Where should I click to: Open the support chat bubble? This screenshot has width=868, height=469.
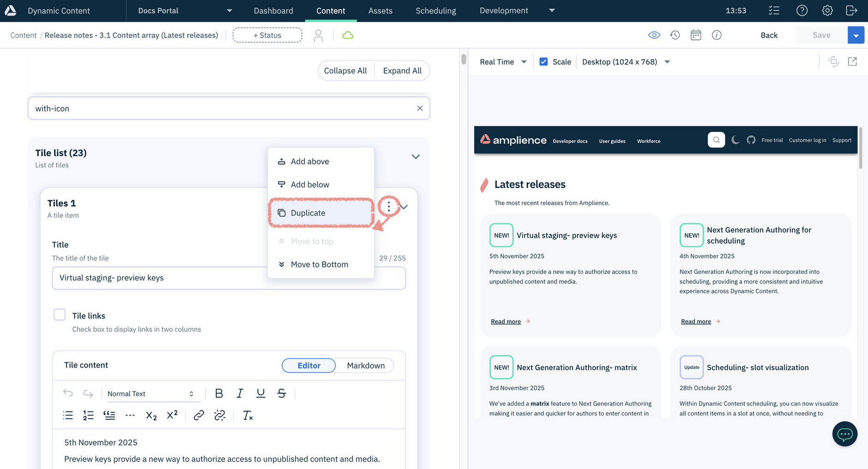[x=844, y=434]
